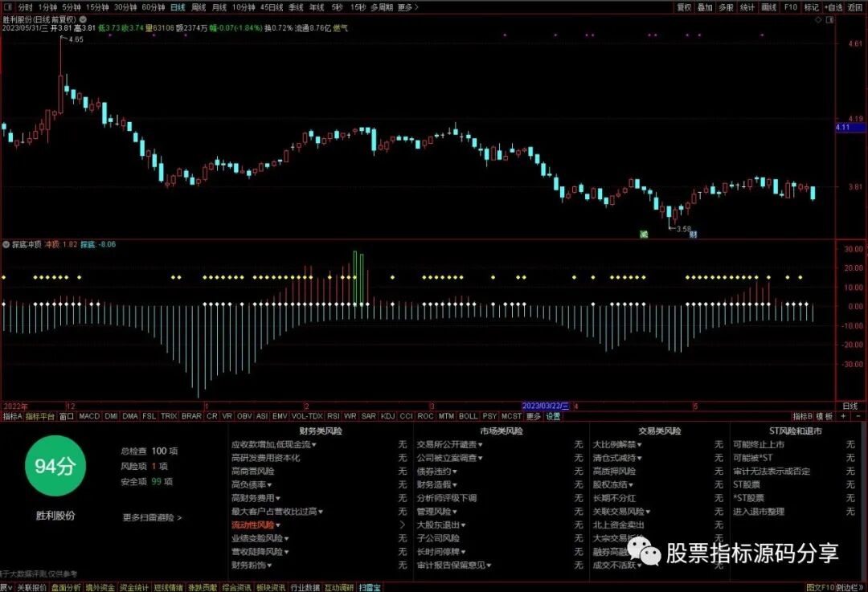The height and width of the screenshot is (592, 868).
Task: Click the 统计 button
Action: pos(747,7)
